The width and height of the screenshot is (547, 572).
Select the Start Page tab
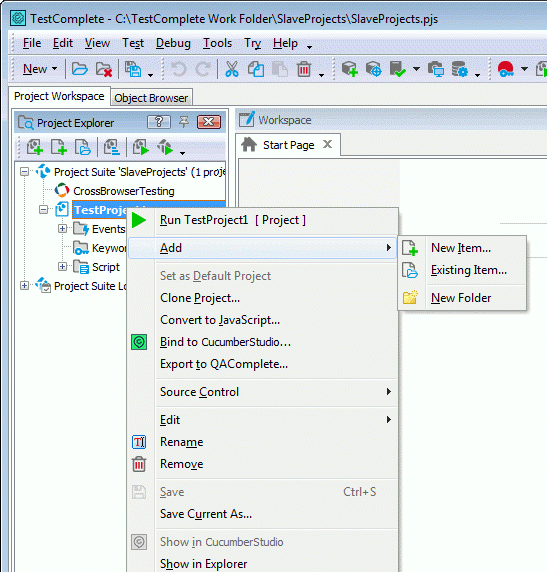pos(289,145)
